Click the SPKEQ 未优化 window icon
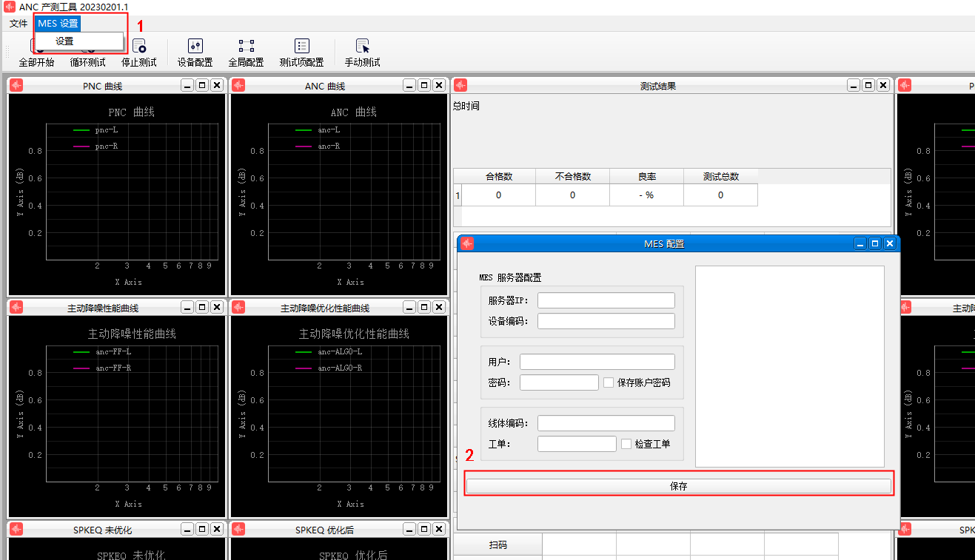Viewport: 975px width, 560px height. 16,529
